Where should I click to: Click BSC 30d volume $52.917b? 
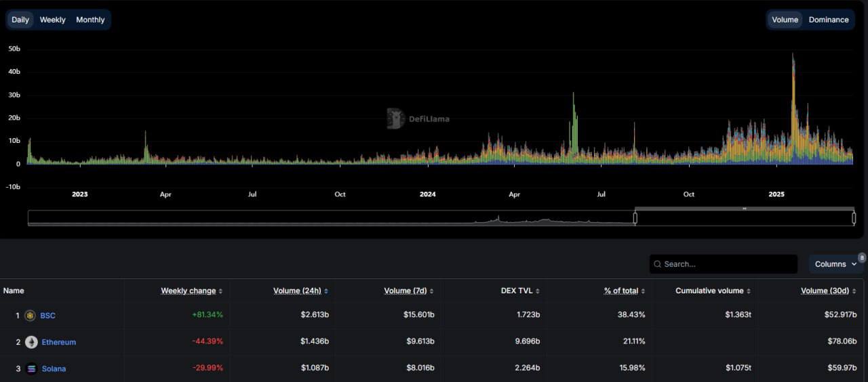pyautogui.click(x=840, y=315)
